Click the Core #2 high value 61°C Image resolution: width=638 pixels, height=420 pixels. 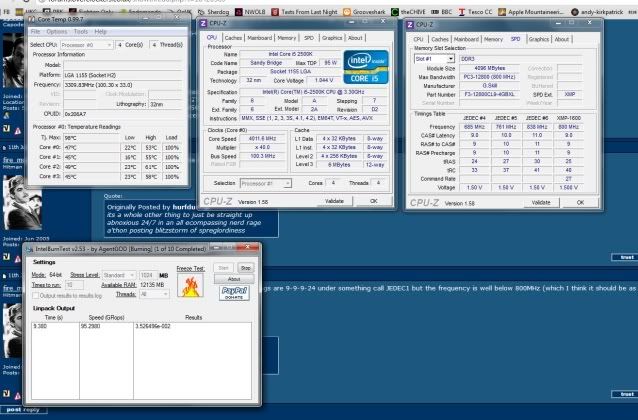[151, 167]
